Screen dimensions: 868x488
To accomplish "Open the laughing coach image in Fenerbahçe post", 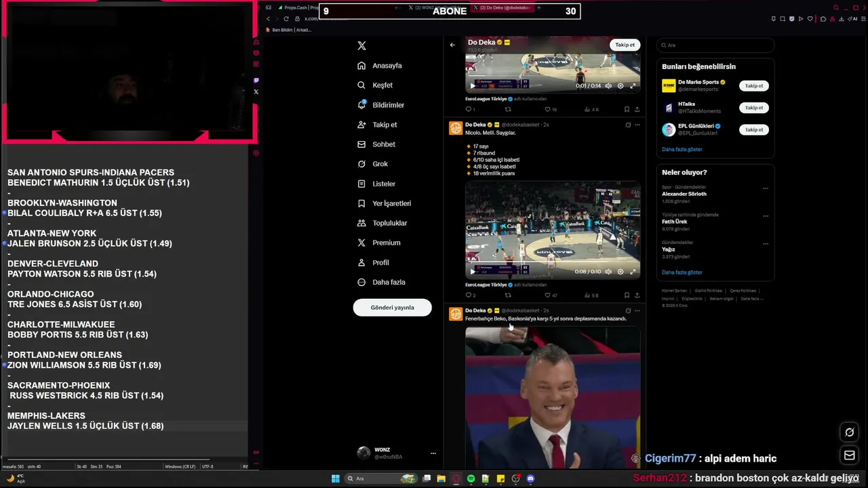I will [x=553, y=397].
